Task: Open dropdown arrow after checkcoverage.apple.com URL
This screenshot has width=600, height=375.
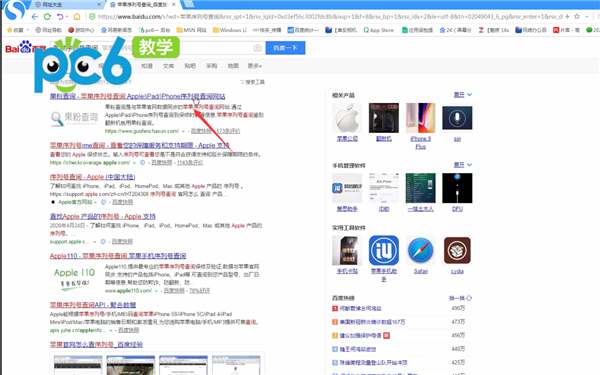Action: pos(134,163)
